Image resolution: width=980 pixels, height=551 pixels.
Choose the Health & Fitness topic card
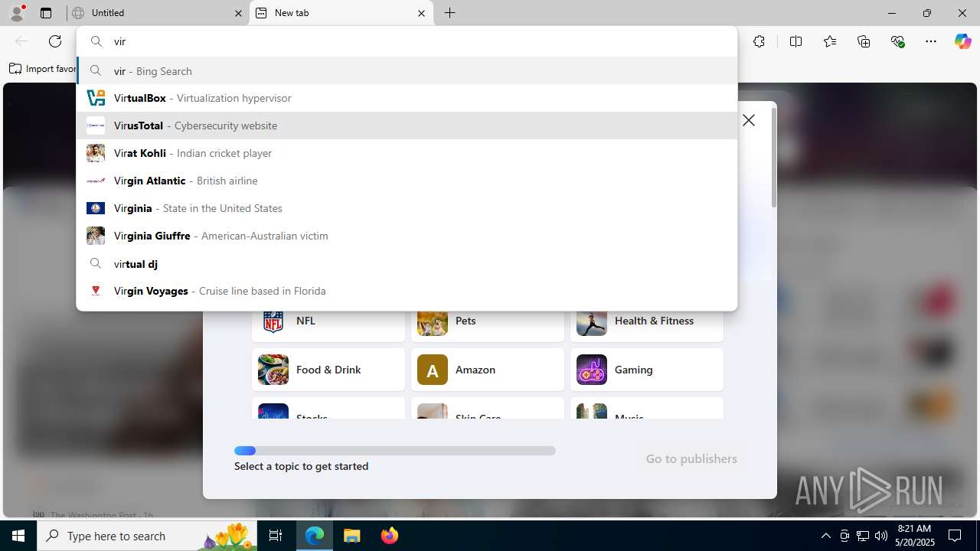pos(647,321)
